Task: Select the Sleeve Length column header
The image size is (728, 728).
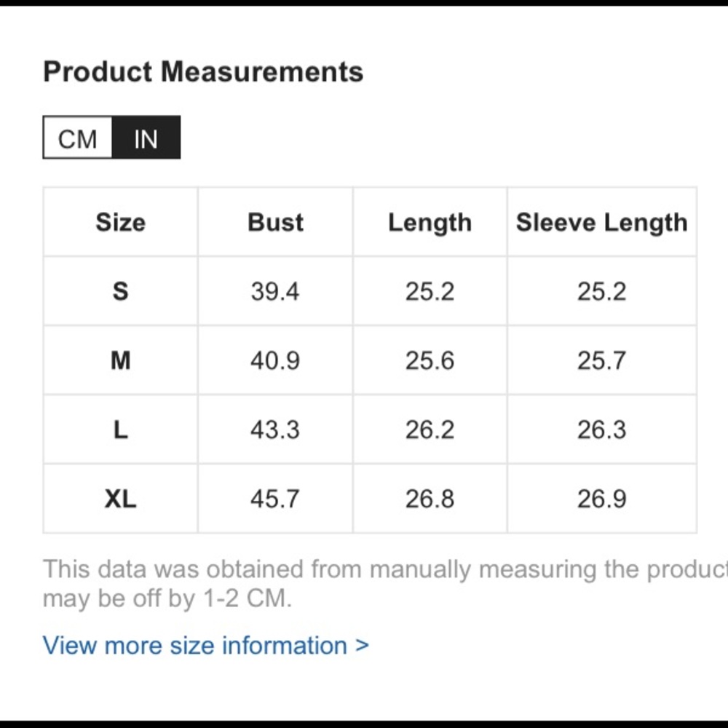Action: (x=602, y=222)
